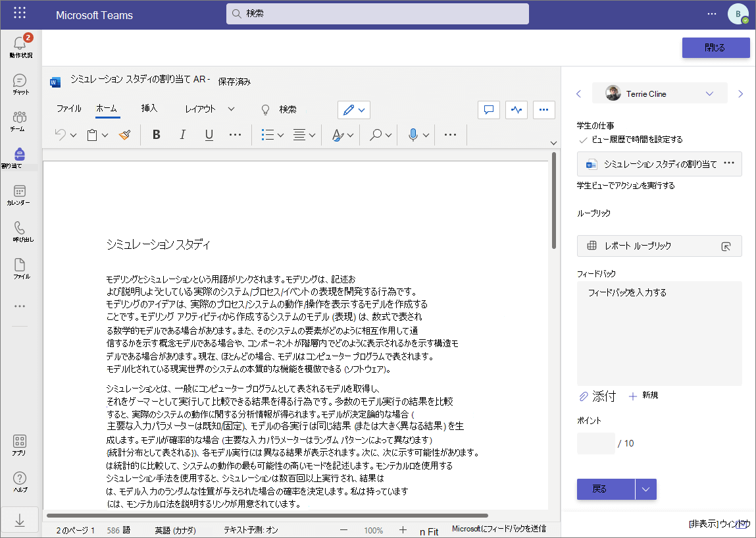
Task: Expand the Paste options dropdown
Action: point(105,136)
